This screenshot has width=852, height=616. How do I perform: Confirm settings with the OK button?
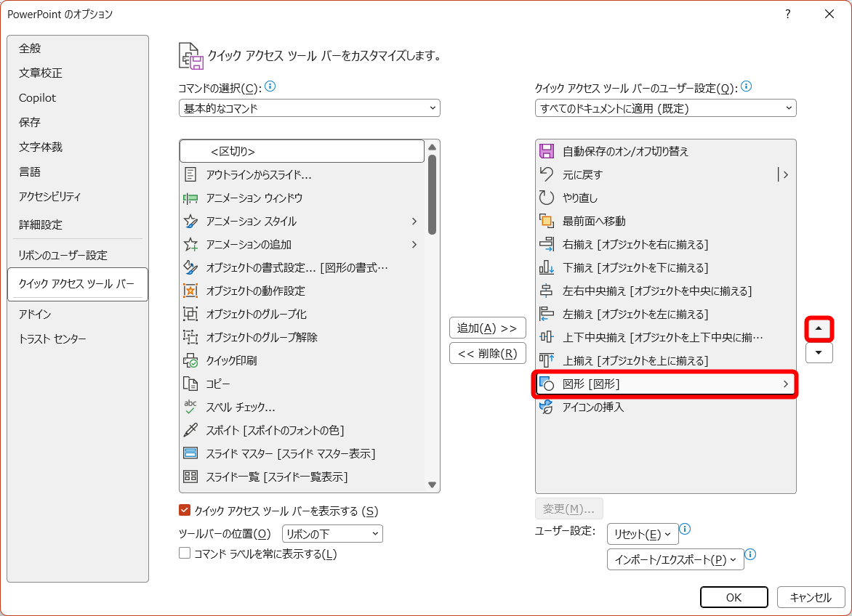(x=734, y=597)
